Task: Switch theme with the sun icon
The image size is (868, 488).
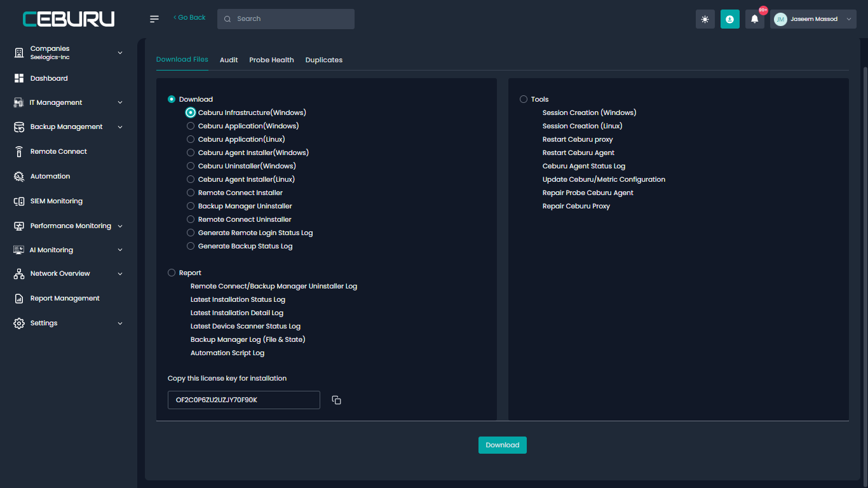Action: point(705,19)
